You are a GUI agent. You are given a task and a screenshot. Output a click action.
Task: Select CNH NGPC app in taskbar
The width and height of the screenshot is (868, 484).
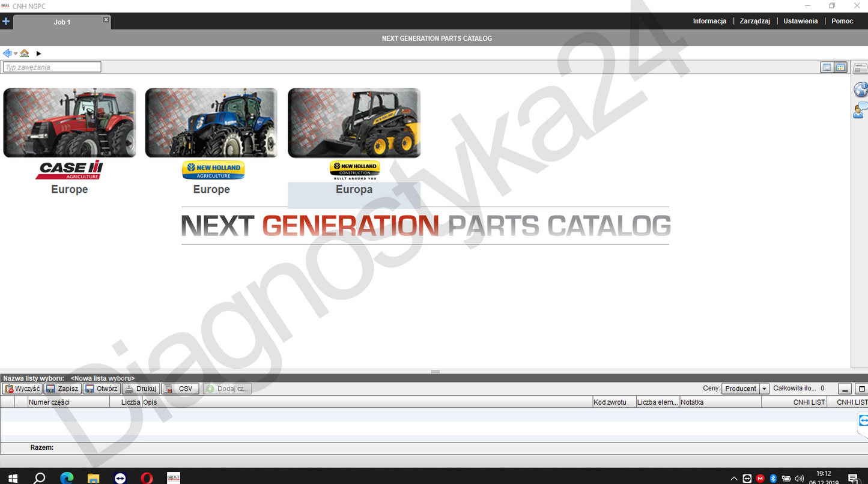[174, 478]
